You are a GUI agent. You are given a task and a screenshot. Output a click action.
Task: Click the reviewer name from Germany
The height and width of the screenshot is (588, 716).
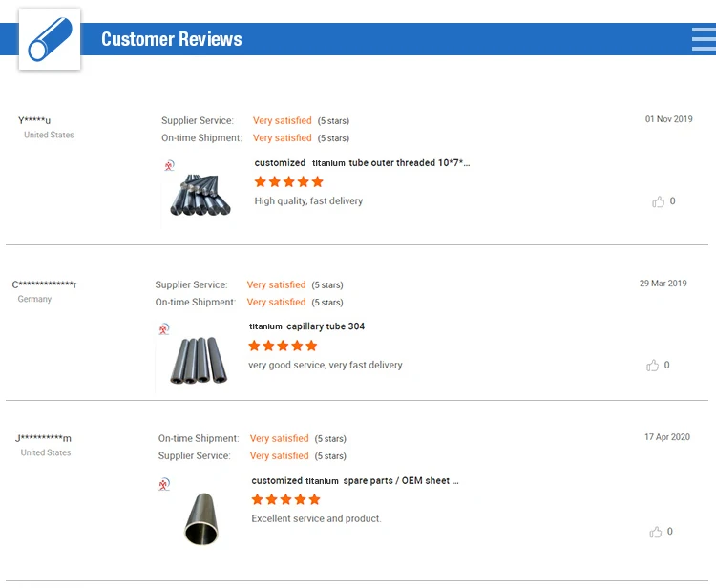[44, 284]
